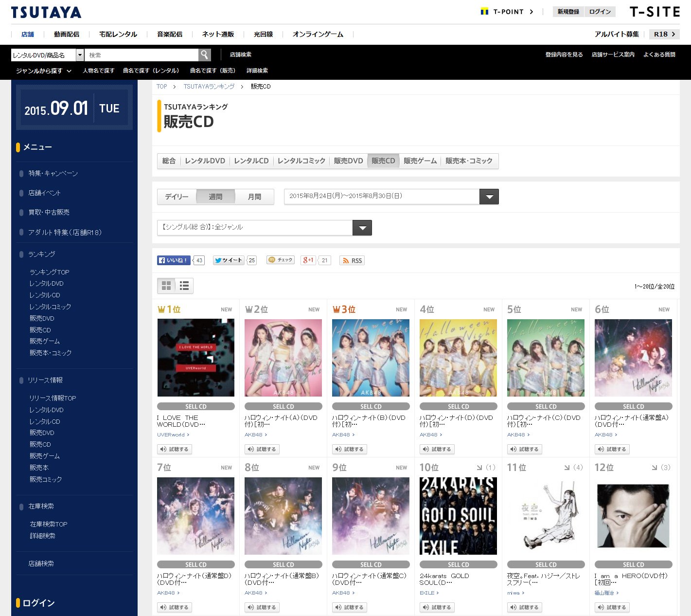The height and width of the screenshot is (616, 691).
Task: Open リリース情報TOP in sidebar
Action: point(53,398)
